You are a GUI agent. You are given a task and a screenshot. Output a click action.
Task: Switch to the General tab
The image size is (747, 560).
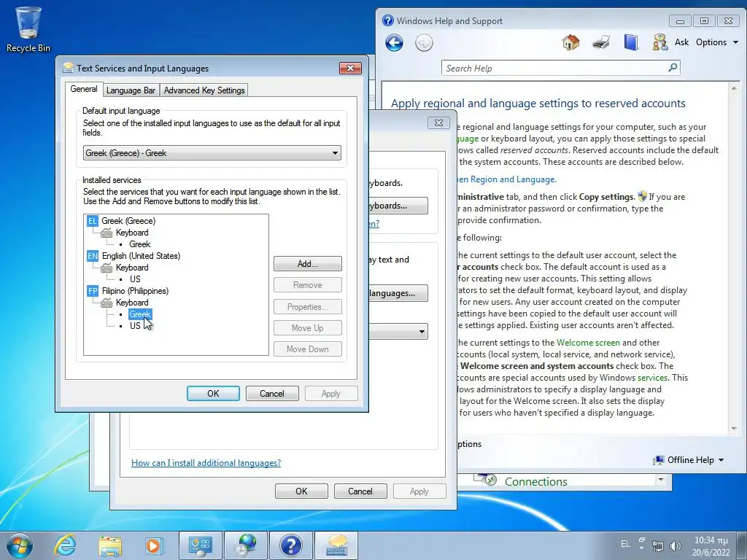click(x=84, y=89)
